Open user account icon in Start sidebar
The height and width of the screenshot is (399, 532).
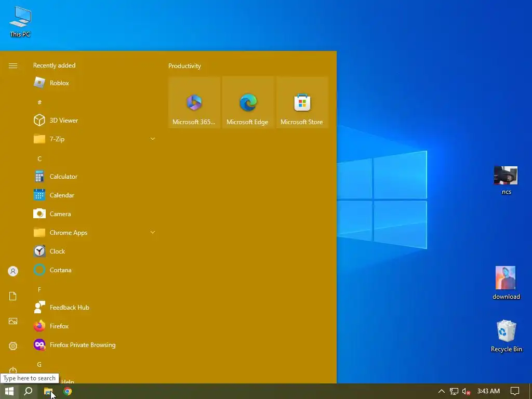(13, 271)
